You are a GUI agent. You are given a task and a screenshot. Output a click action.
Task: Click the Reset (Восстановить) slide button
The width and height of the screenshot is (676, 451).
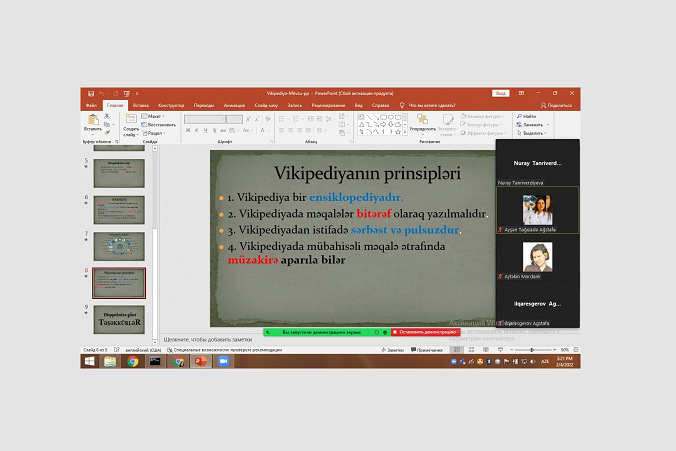point(158,125)
